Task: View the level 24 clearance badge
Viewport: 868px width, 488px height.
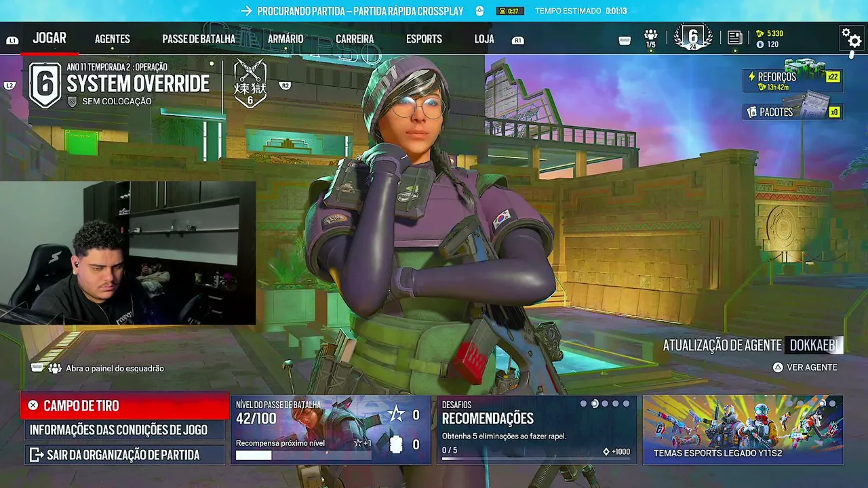Action: tap(693, 38)
